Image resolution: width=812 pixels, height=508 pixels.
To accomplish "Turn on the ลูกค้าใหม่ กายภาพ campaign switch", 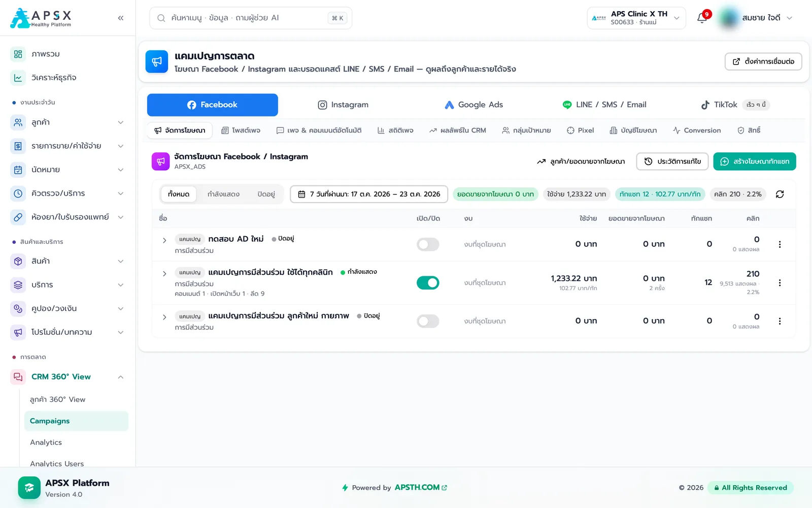I will tap(428, 321).
